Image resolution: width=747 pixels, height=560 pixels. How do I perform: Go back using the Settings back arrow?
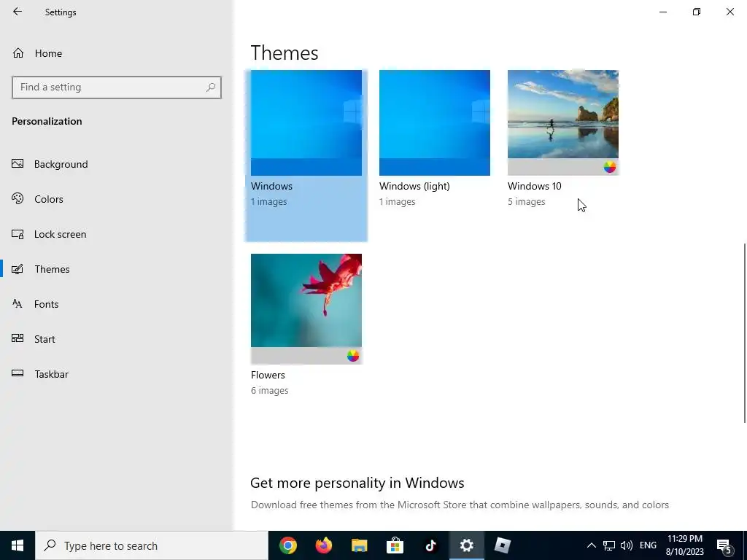click(x=18, y=12)
